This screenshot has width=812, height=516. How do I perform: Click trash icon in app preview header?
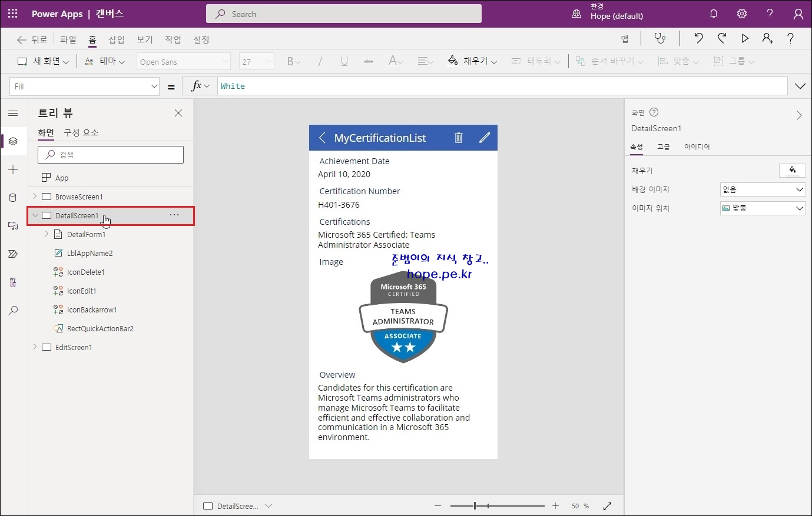click(x=459, y=138)
